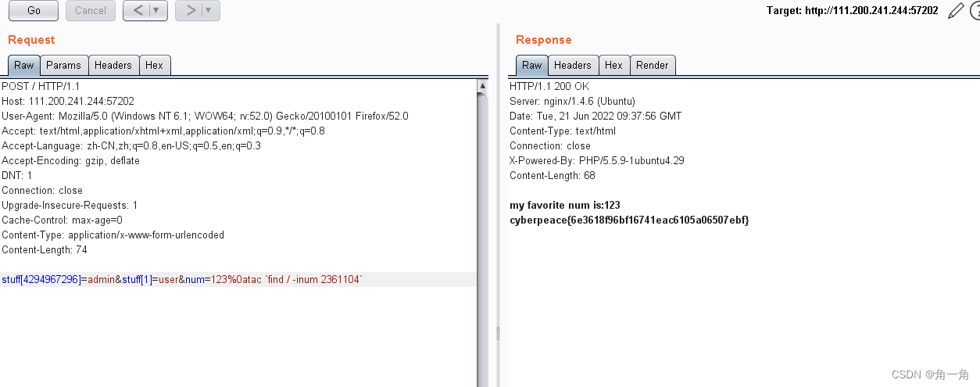Click the pane divider handle between request and response
Viewport: 980px width, 387px height.
(497, 334)
